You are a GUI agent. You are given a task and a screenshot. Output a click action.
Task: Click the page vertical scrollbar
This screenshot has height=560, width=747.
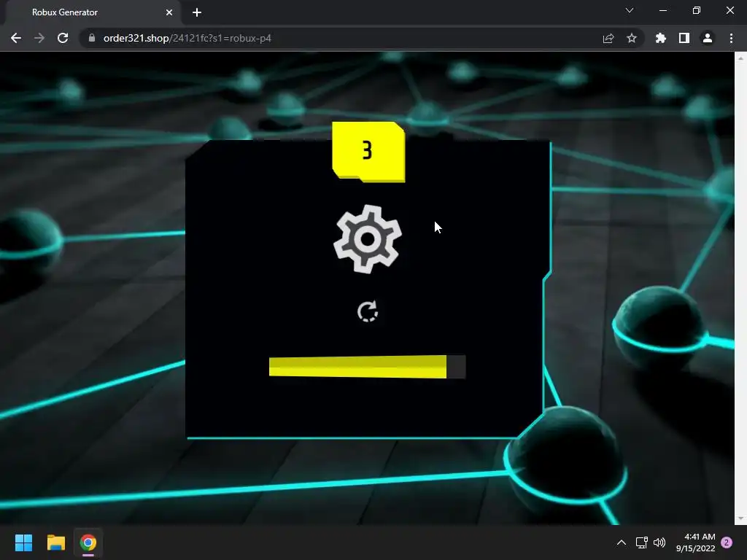pos(740,288)
